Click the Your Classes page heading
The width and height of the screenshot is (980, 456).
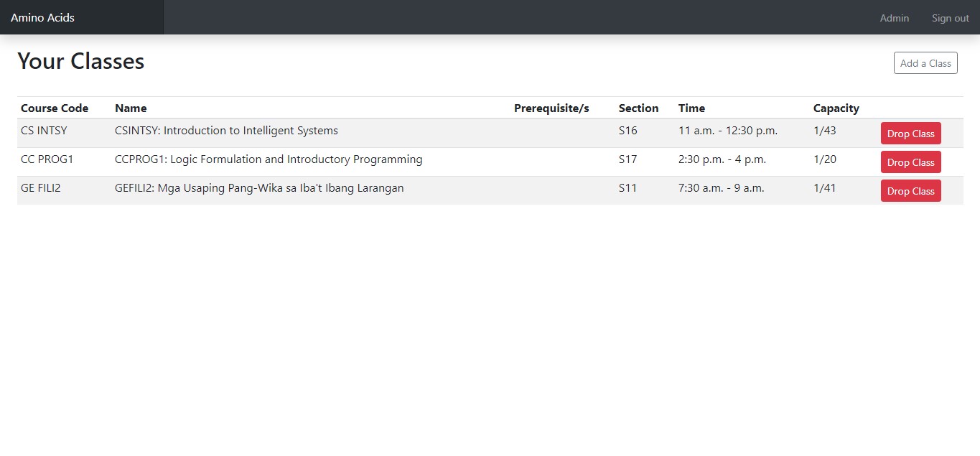(80, 61)
